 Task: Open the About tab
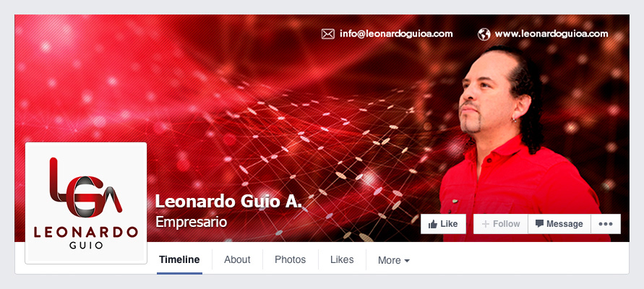pyautogui.click(x=237, y=260)
